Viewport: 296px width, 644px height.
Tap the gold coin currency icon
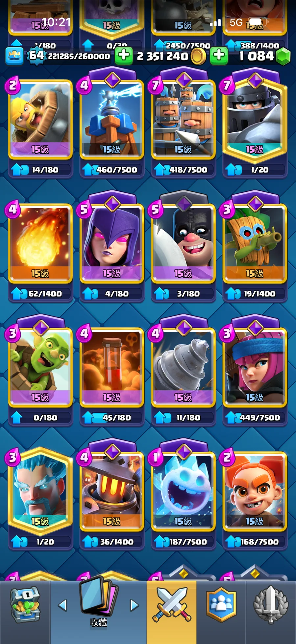[198, 56]
